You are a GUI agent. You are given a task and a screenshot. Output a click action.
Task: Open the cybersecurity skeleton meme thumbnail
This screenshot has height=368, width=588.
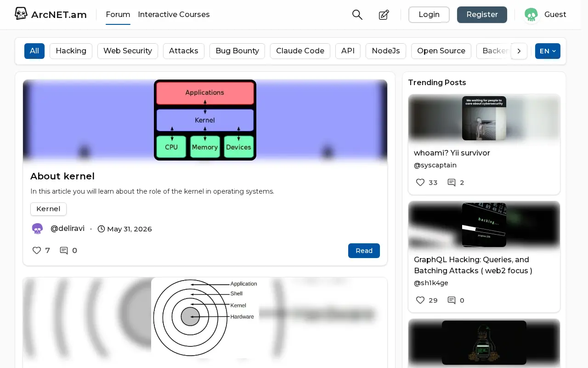click(484, 118)
